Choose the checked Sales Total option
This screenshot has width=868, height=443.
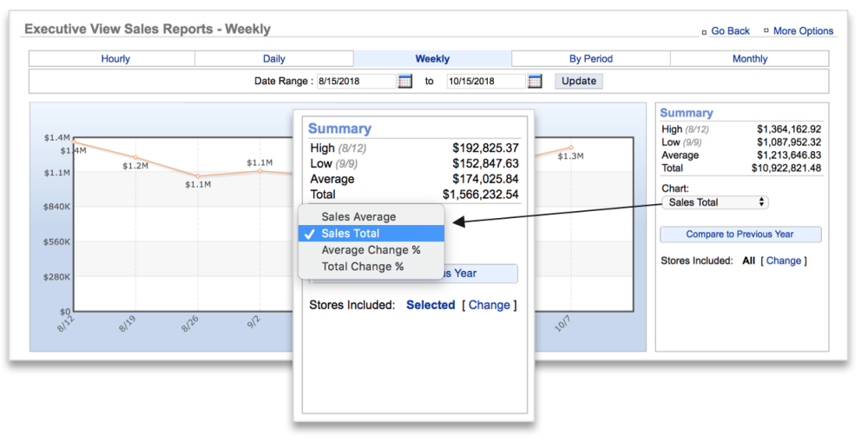click(x=351, y=234)
